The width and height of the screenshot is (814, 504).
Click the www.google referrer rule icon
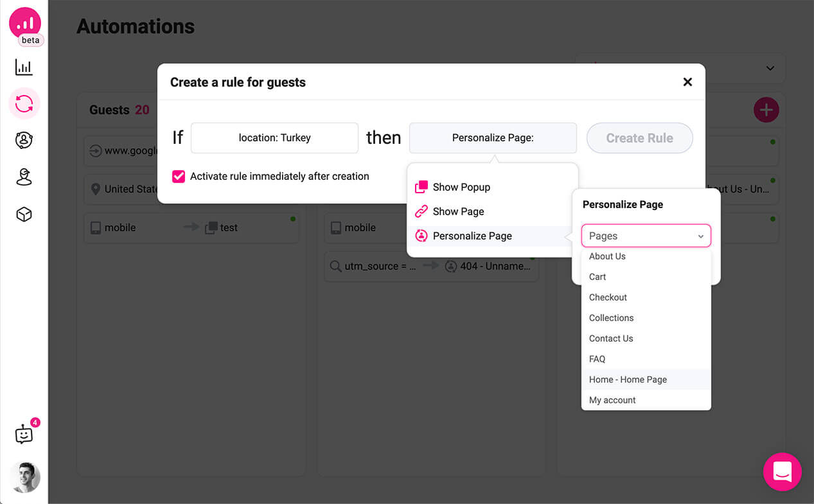coord(96,151)
